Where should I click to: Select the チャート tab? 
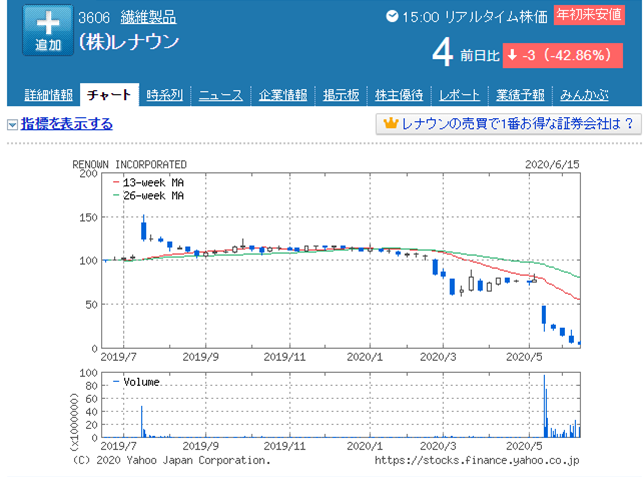109,95
